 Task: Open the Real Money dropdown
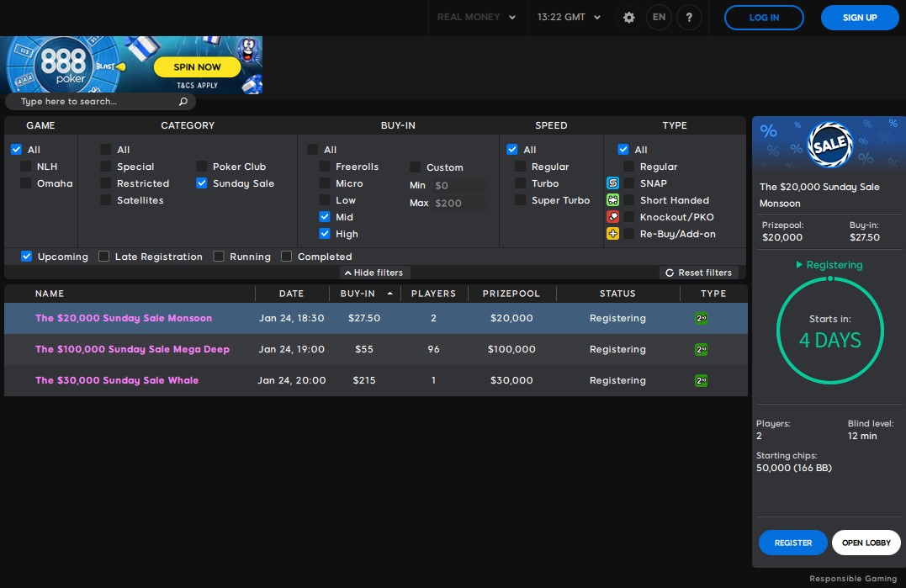click(x=476, y=18)
